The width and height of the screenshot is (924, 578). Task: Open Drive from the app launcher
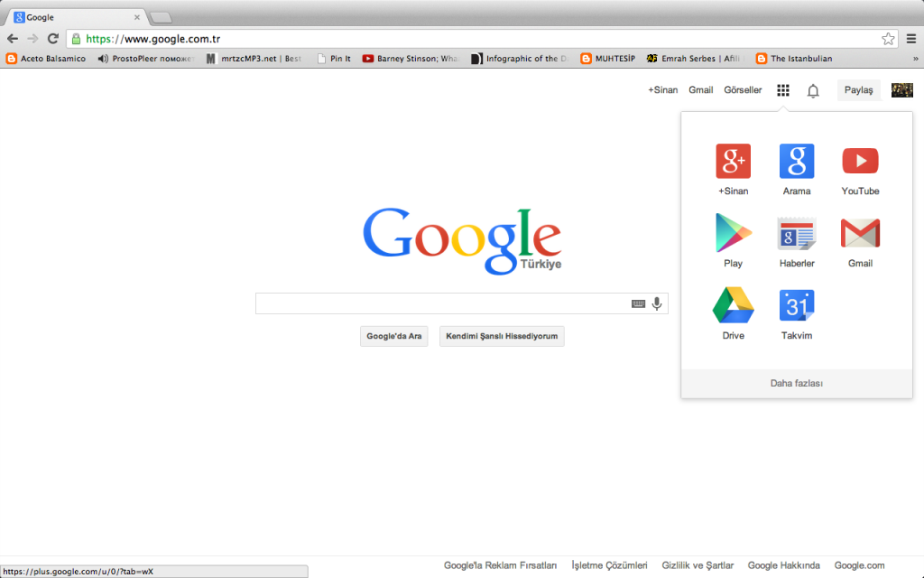(733, 306)
